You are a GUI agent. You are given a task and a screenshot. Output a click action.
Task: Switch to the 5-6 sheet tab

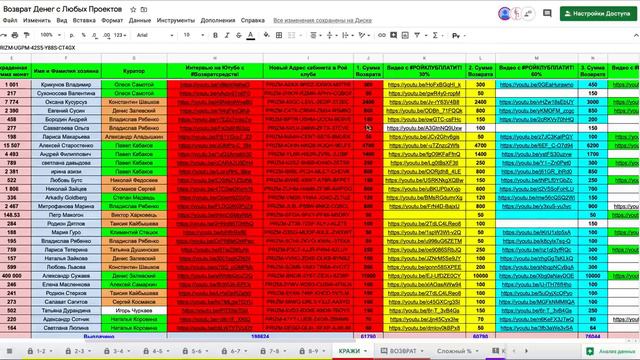click(196, 351)
